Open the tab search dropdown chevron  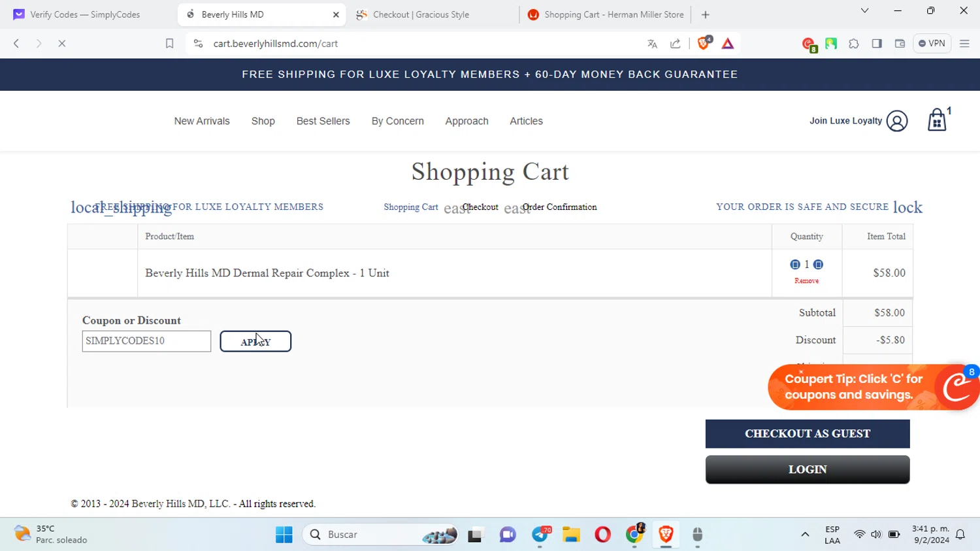point(864,10)
